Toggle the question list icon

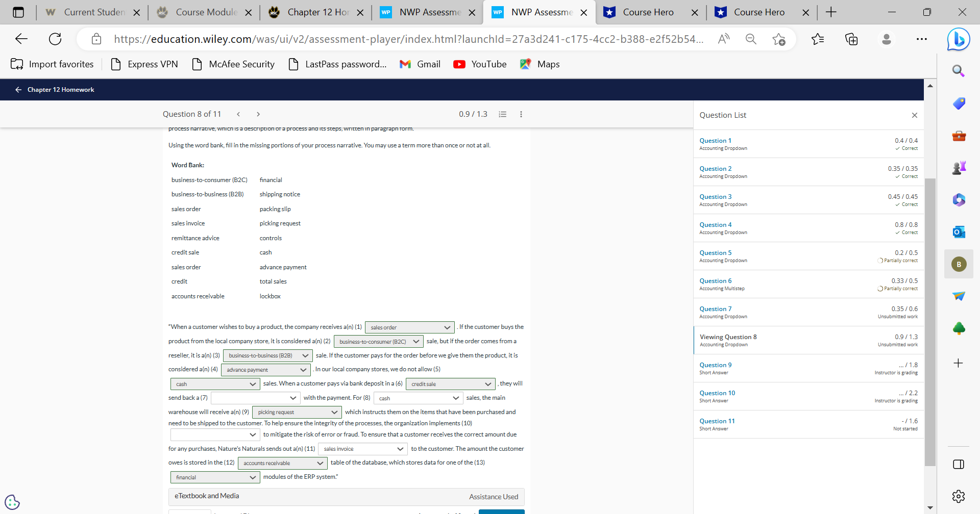503,114
